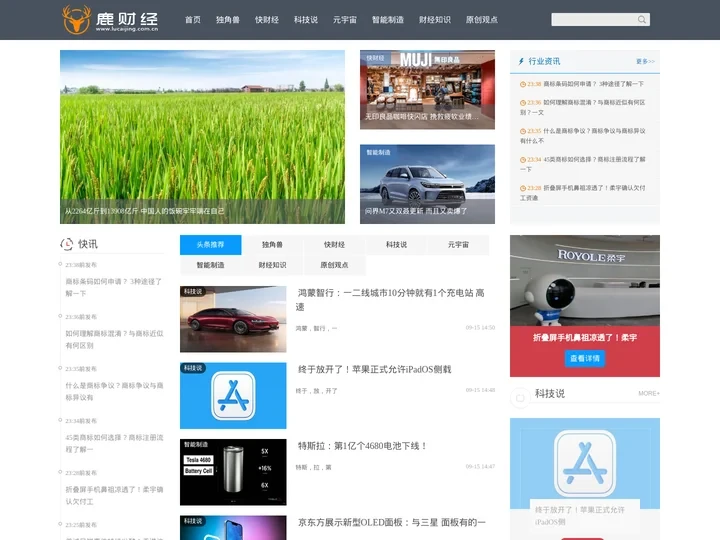This screenshot has width=720, height=540.
Task: Select the 独角兽 tab in content area
Action: [272, 245]
